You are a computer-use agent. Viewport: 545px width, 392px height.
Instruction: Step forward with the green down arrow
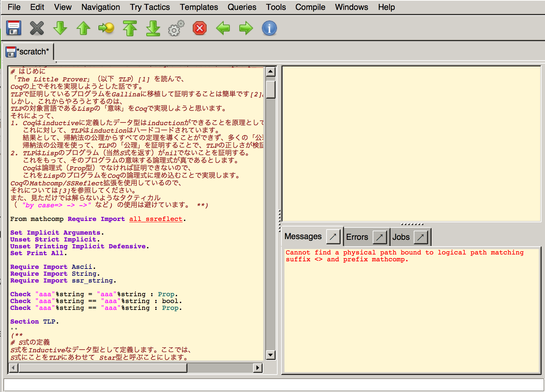tap(60, 28)
